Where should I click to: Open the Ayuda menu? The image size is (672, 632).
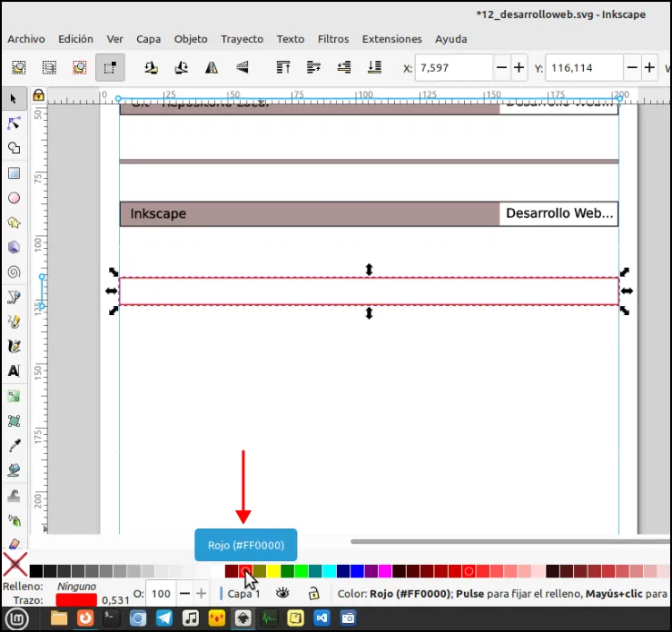pos(450,39)
